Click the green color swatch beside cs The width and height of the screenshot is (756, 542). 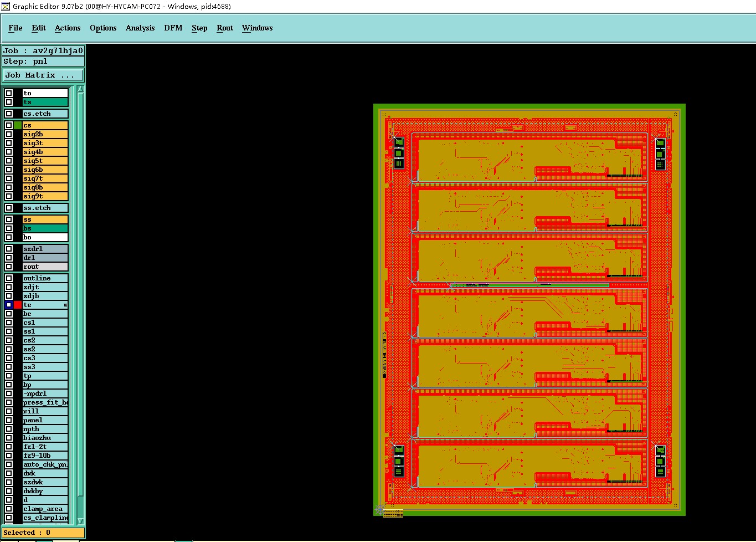[18, 125]
